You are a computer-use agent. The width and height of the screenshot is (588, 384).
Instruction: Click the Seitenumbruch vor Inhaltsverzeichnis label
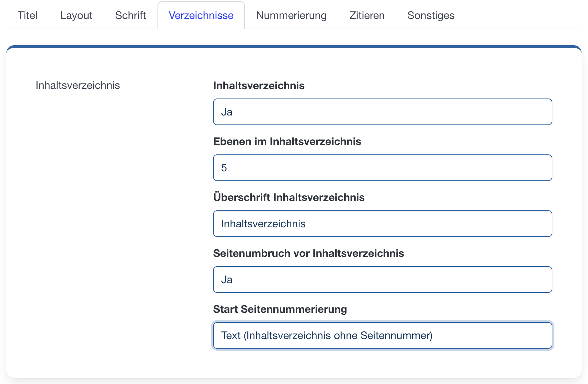[308, 253]
